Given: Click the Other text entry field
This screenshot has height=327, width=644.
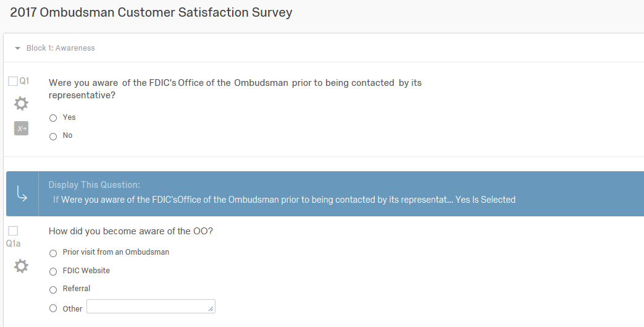Looking at the screenshot, I should coord(151,307).
